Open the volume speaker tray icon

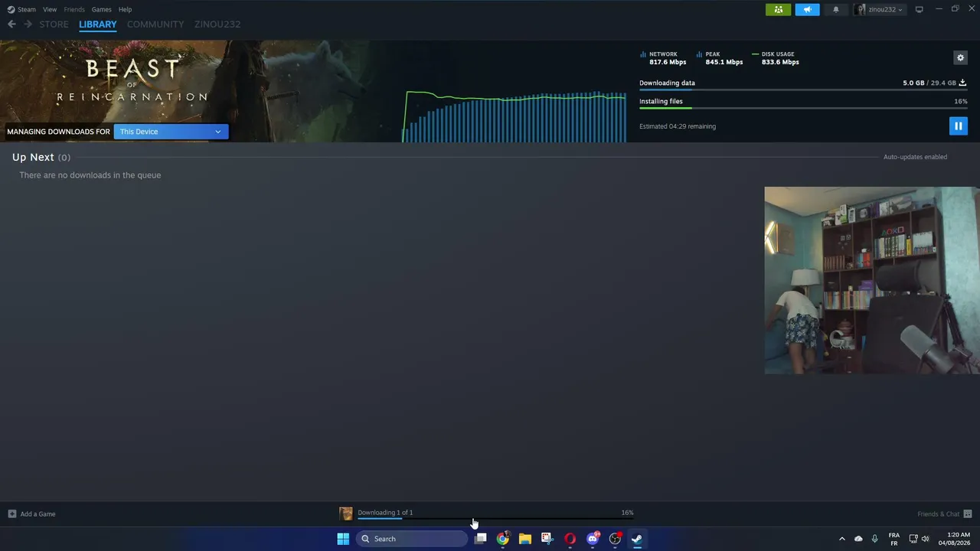click(926, 539)
